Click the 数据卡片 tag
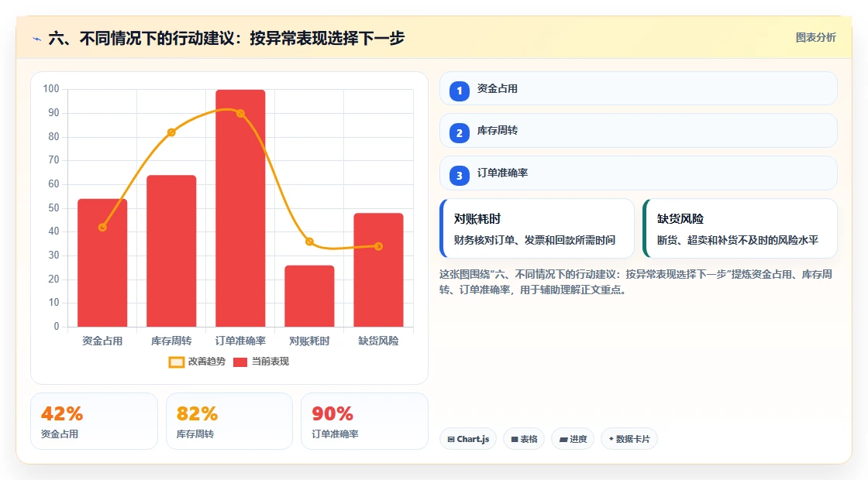The image size is (868, 480). coord(629,439)
